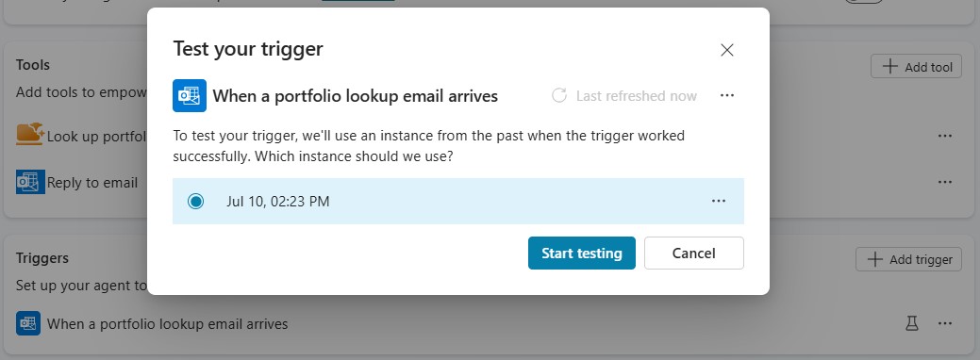980x360 pixels.
Task: Open the more options menu for Look up portfolio tool
Action: click(x=944, y=136)
